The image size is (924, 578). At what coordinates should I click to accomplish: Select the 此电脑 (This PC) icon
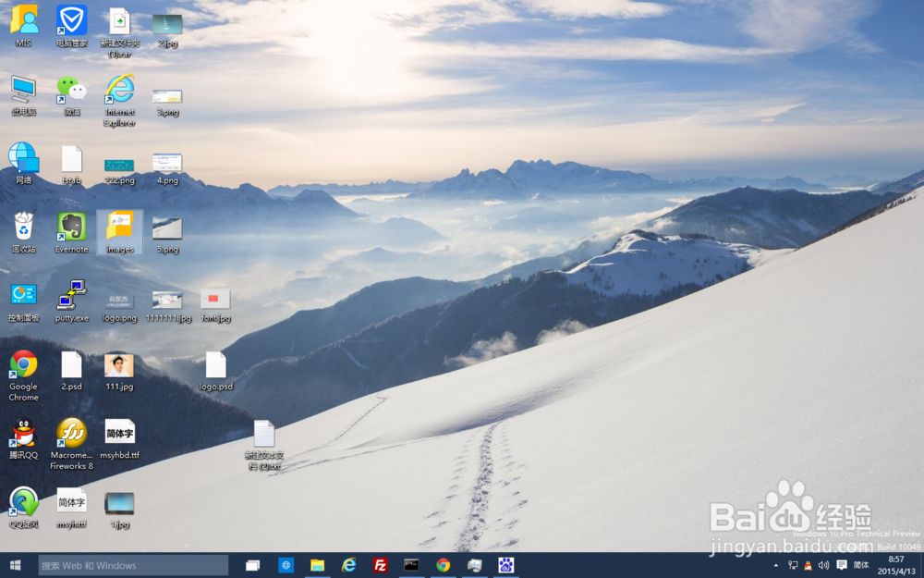24,95
